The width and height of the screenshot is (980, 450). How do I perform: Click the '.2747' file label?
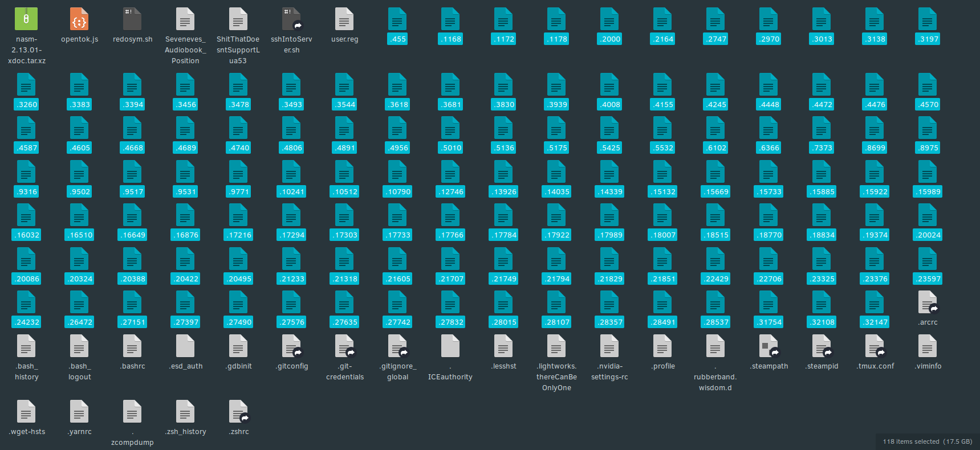[x=715, y=39]
